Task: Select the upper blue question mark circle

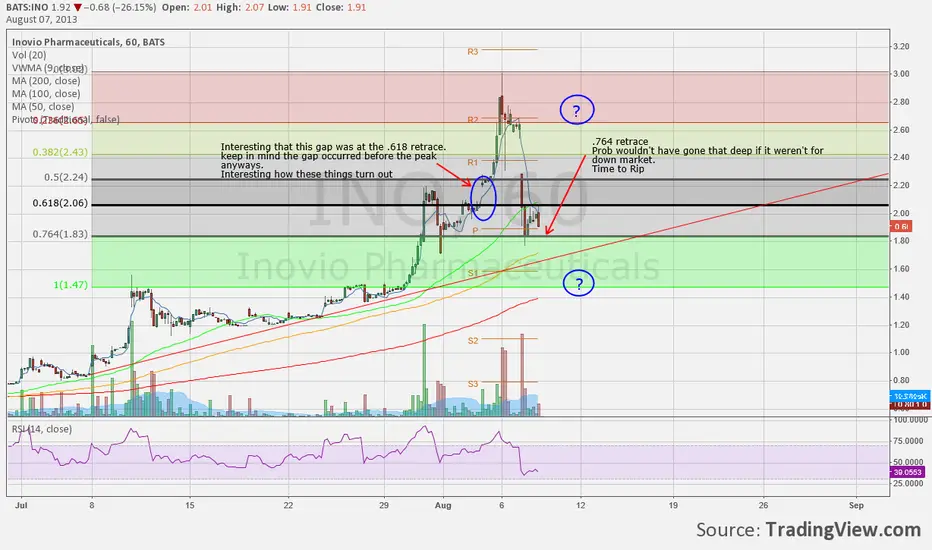Action: 577,110
